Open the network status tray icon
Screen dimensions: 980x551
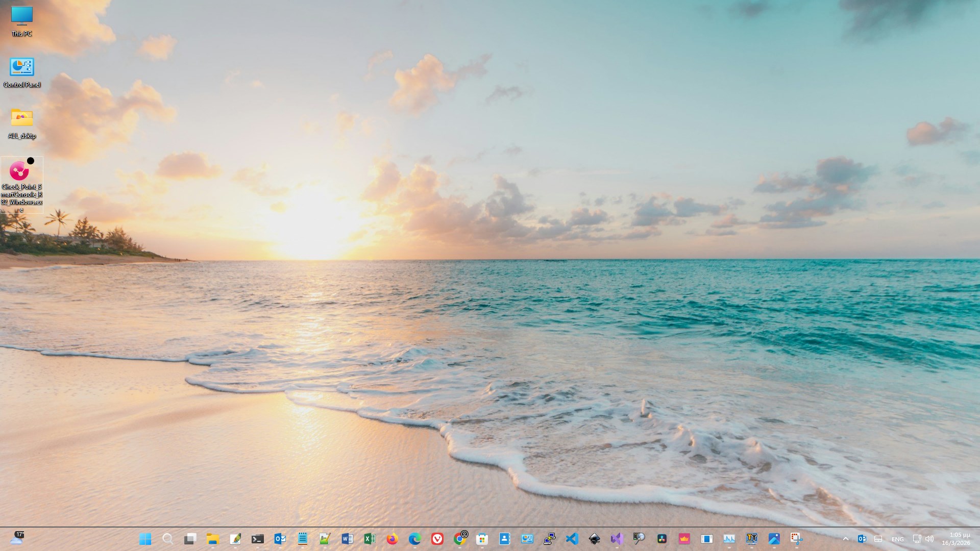[915, 538]
